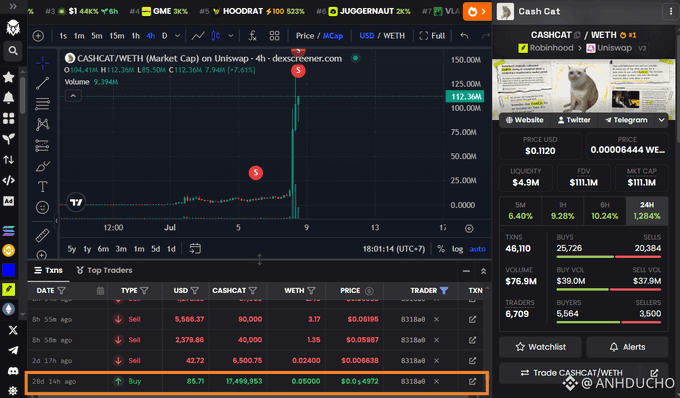Image resolution: width=680 pixels, height=398 pixels.
Task: Toggle log scale on chart
Action: 457,249
